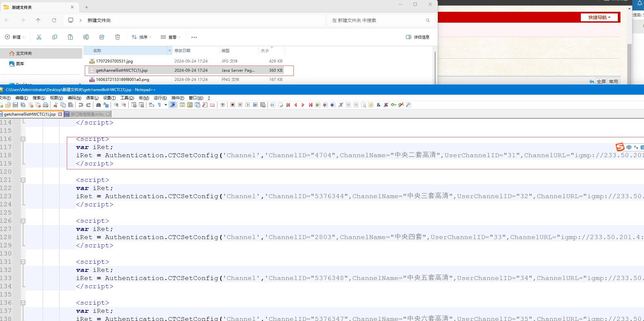Click the Refresh button in File Explorer
The width and height of the screenshot is (644, 321).
pyautogui.click(x=54, y=20)
